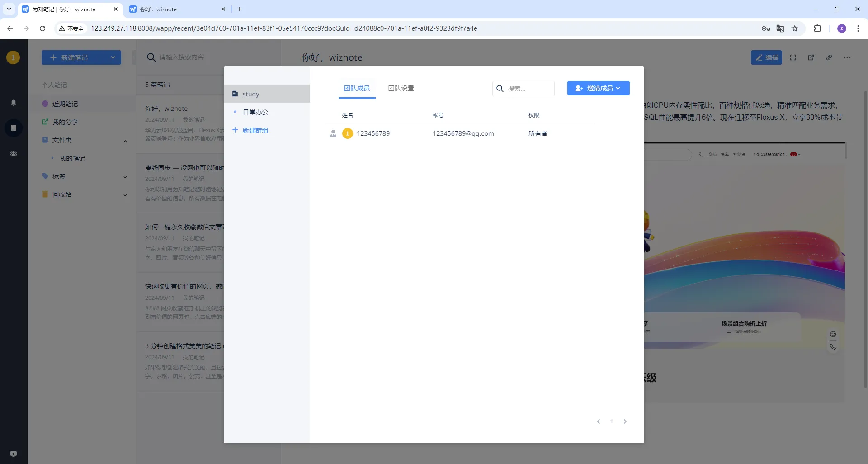Image resolution: width=868 pixels, height=464 pixels.
Task: Open browser extensions menu
Action: (817, 28)
